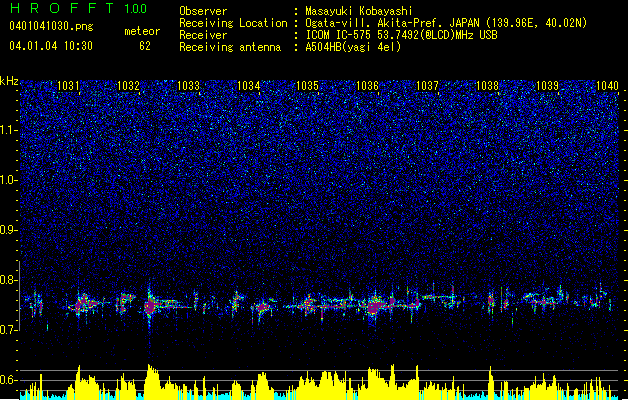Viewport: 629px width, 400px height.
Task: Click the 1.0 kHz axis label
Action: (9, 180)
